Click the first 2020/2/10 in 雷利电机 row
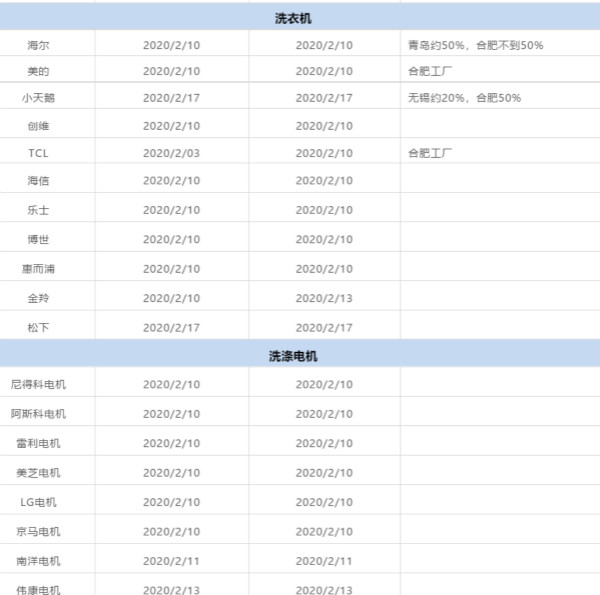Image resolution: width=600 pixels, height=595 pixels. click(x=171, y=443)
